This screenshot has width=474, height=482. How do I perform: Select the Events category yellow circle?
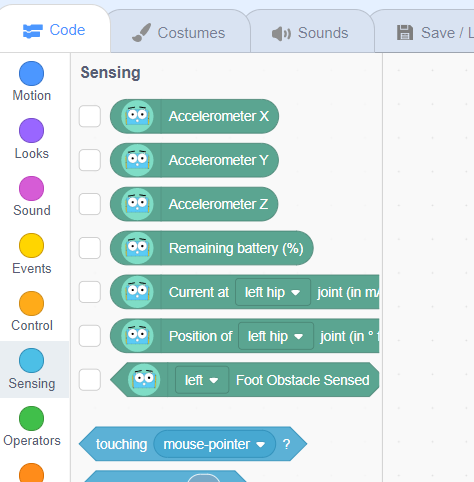(x=31, y=246)
